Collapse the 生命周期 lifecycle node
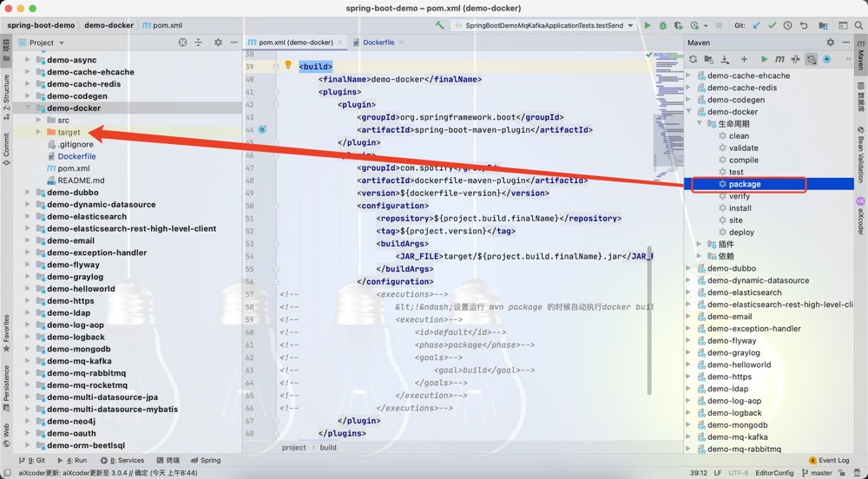This screenshot has width=868, height=479. click(x=699, y=123)
